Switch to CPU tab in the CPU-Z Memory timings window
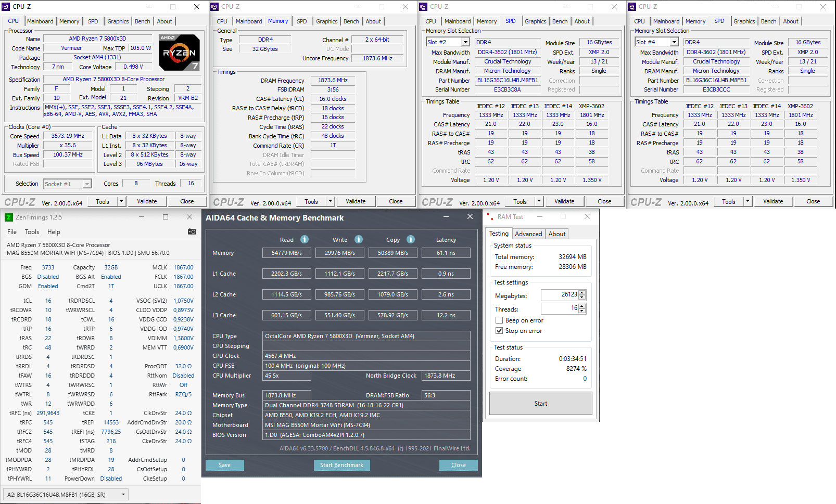Viewport: 836px width, 504px height. pos(222,21)
